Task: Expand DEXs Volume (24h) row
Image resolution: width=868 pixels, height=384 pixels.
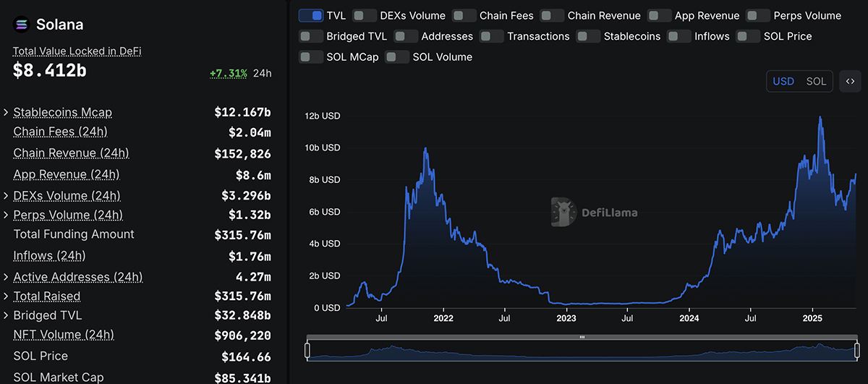Action: click(x=7, y=195)
